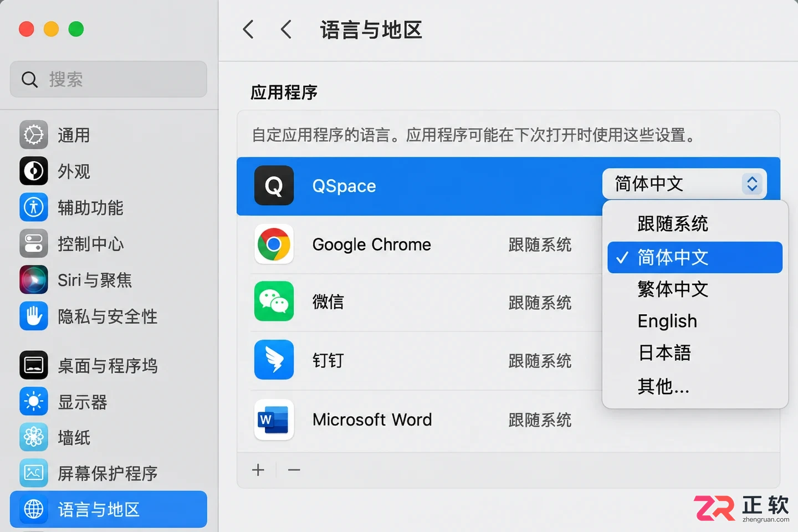Image resolution: width=798 pixels, height=532 pixels.
Task: Click the Microsoft Word app icon
Action: coord(274,420)
